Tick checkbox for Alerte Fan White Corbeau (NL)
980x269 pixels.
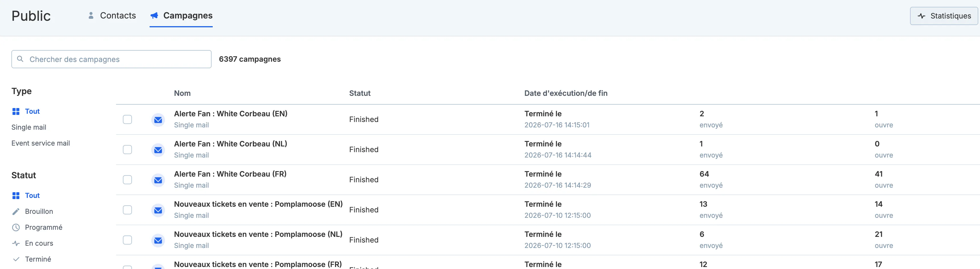(x=127, y=150)
